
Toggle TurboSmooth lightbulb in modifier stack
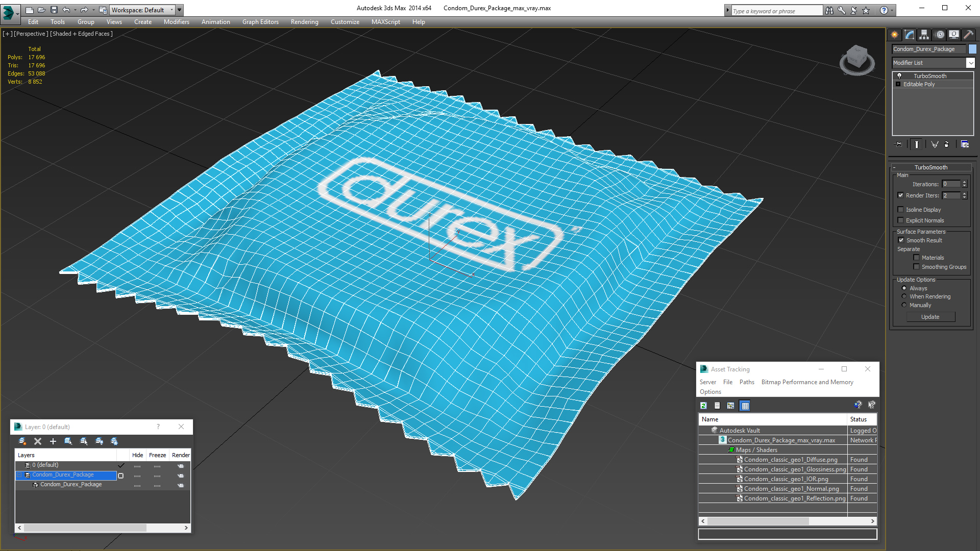tap(899, 76)
